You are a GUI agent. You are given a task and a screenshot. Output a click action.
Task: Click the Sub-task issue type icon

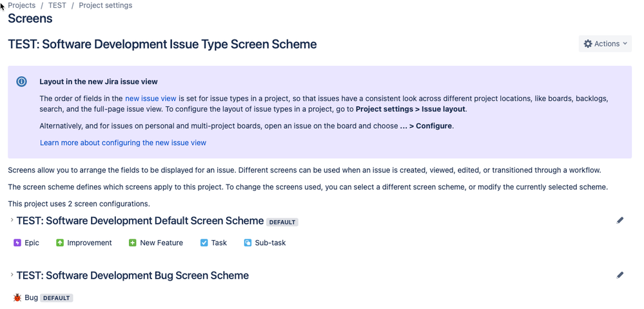point(248,243)
